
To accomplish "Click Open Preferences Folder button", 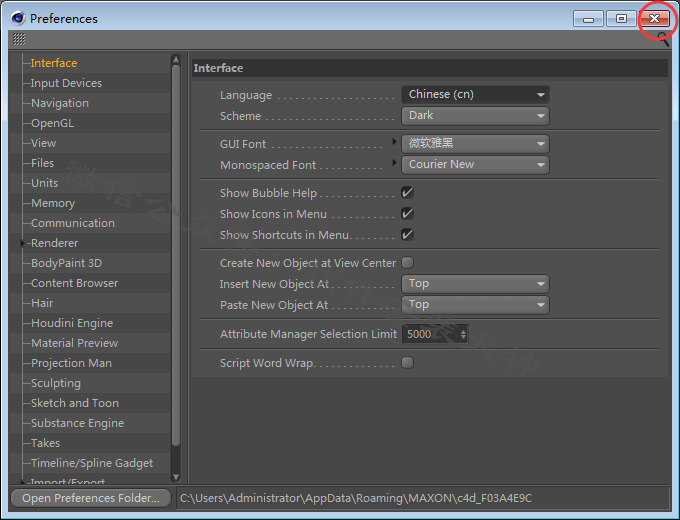I will [91, 498].
